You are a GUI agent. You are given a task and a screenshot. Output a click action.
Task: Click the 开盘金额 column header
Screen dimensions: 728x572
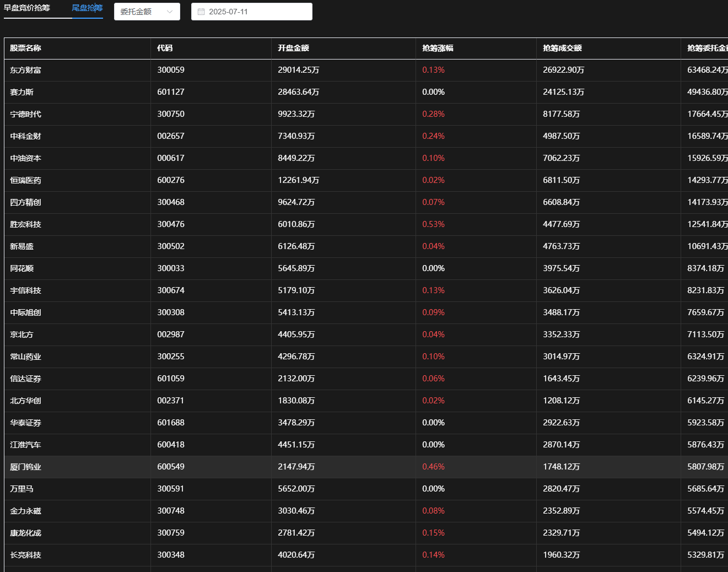[x=294, y=48]
